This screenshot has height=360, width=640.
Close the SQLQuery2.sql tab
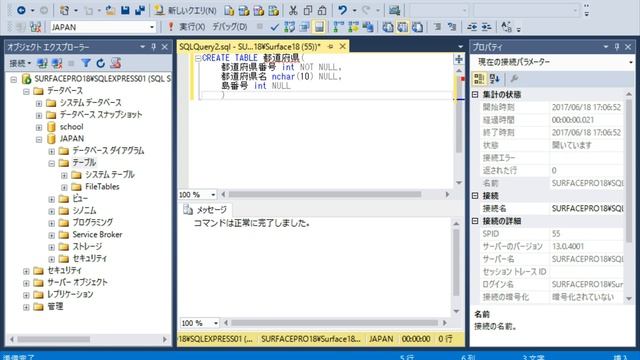coord(343,47)
